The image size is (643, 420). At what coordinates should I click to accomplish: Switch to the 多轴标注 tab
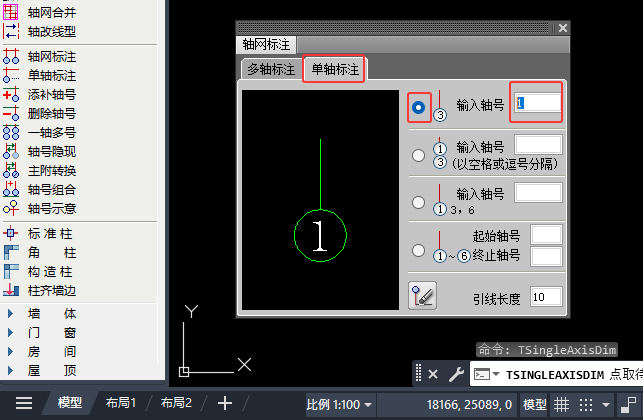(x=271, y=69)
